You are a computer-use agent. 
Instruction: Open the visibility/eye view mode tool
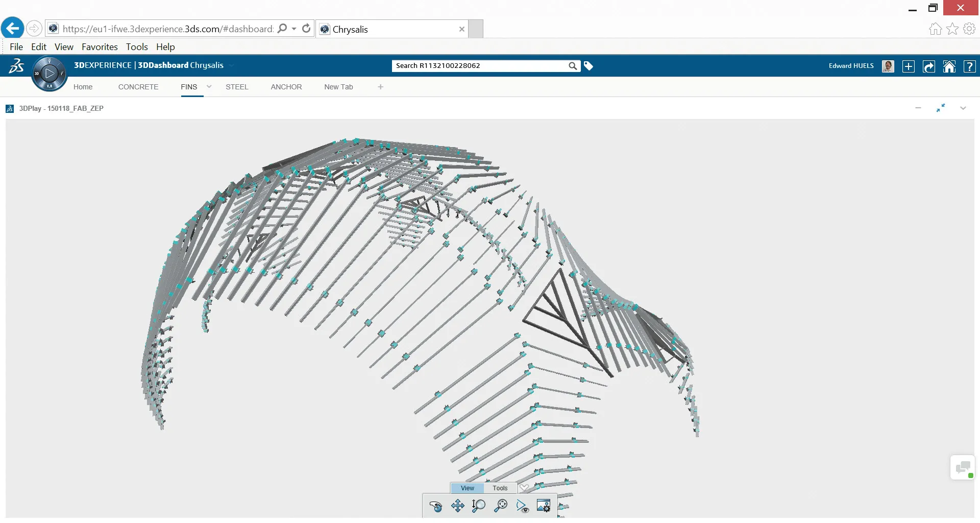tap(522, 506)
